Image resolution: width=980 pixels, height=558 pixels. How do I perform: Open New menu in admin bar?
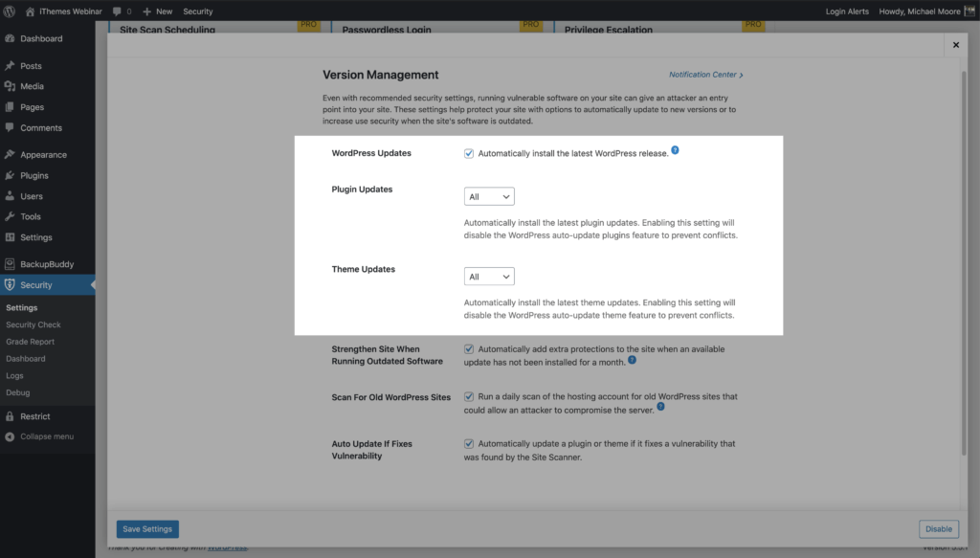tap(158, 11)
